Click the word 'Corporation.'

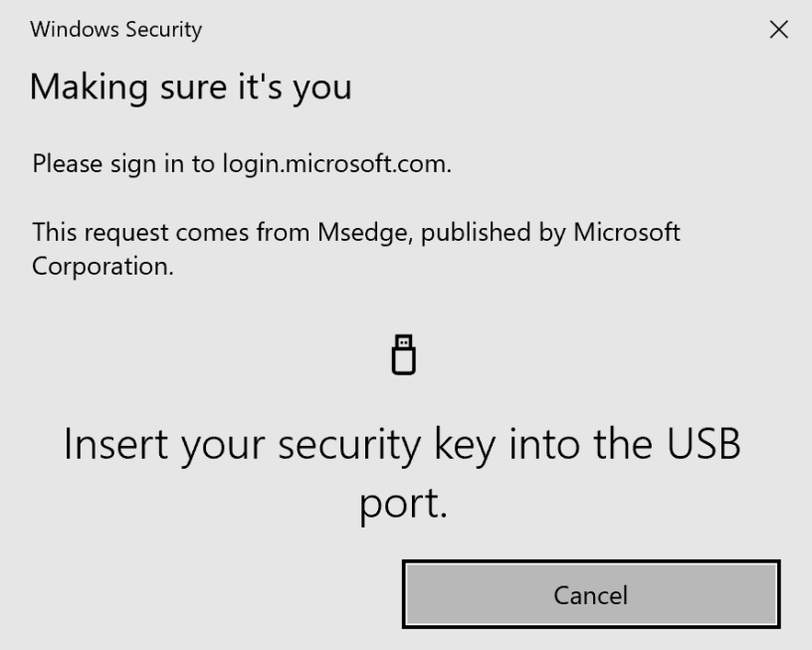click(103, 267)
